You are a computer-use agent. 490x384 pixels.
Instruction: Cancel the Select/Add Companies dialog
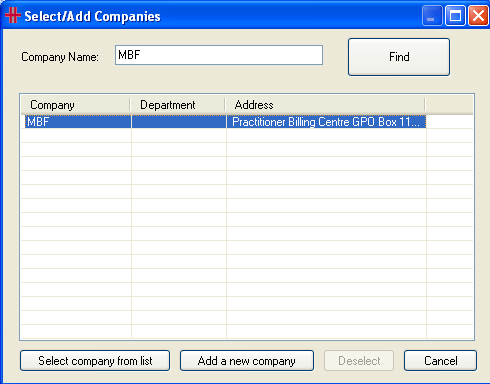tap(440, 361)
